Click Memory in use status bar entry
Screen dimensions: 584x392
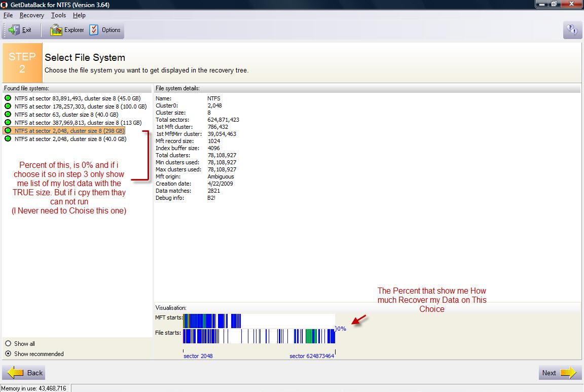pyautogui.click(x=33, y=388)
